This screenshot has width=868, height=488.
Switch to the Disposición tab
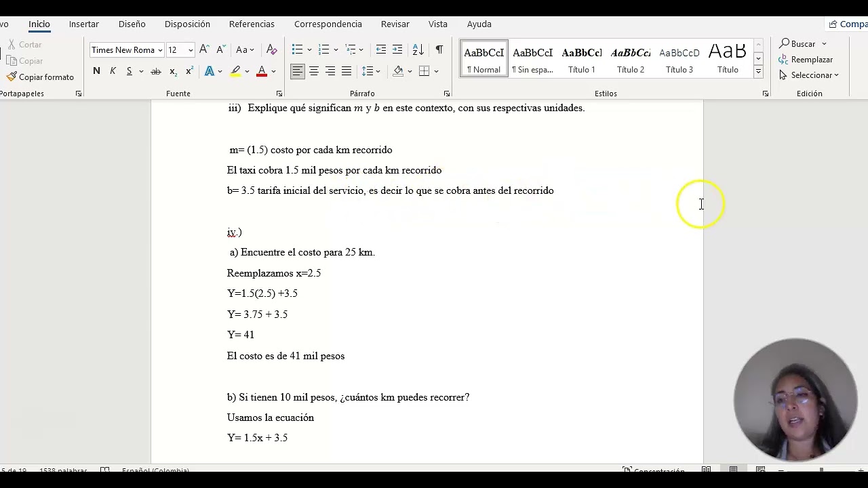pyautogui.click(x=187, y=24)
